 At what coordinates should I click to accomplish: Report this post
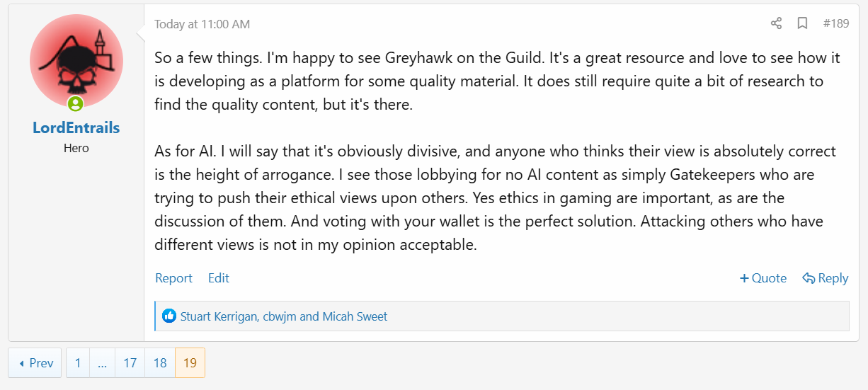pos(173,278)
